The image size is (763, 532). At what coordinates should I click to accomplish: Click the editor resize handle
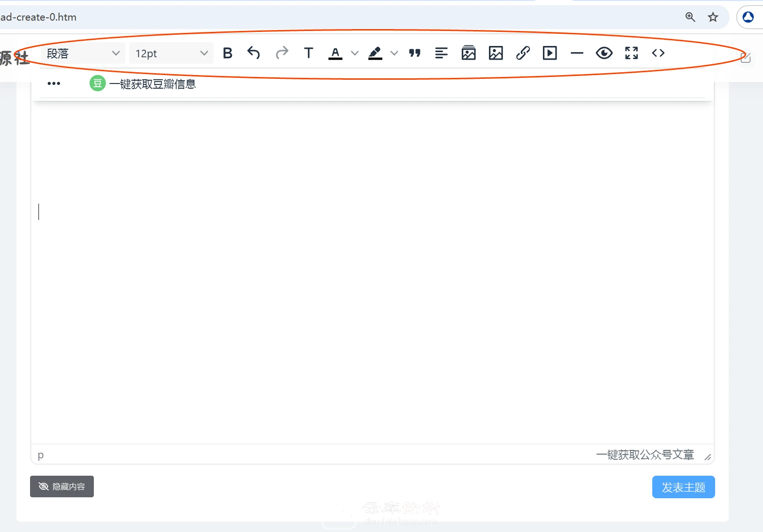(x=708, y=456)
